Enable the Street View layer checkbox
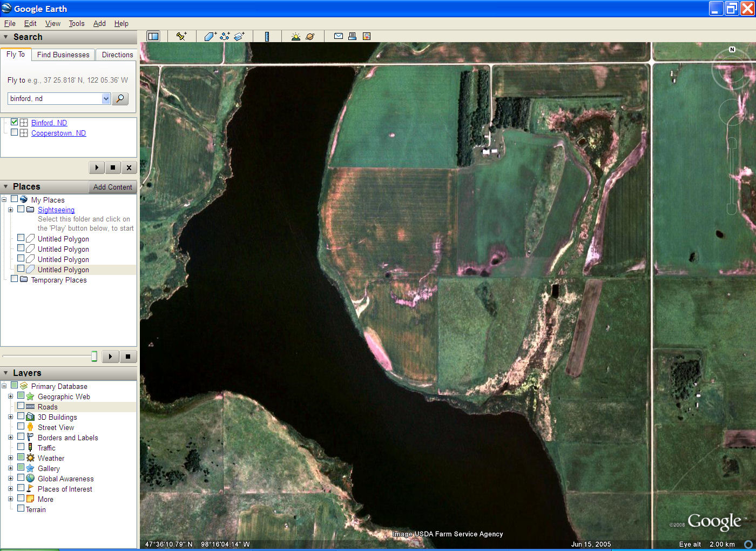The height and width of the screenshot is (551, 756). [x=21, y=427]
